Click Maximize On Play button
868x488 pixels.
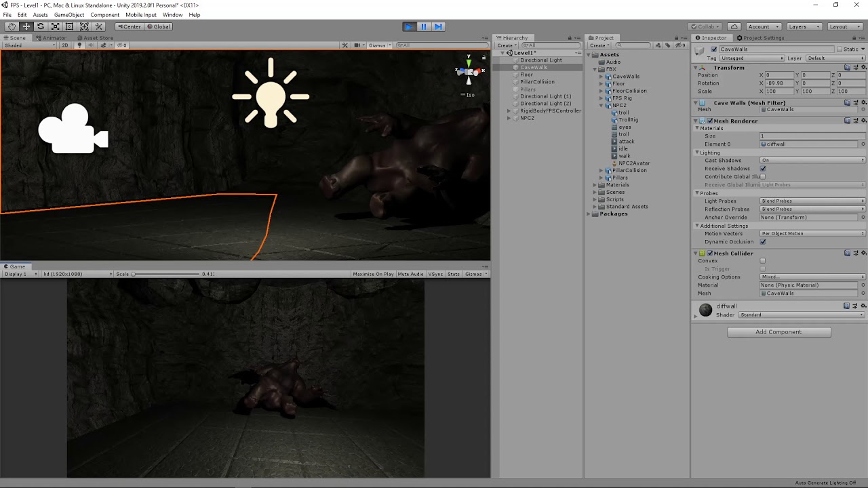point(373,274)
